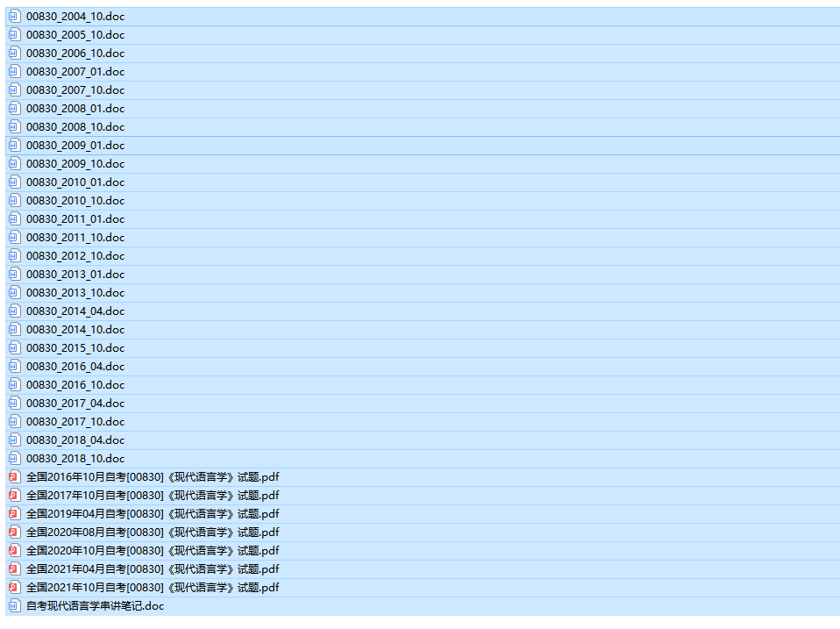Select file name 00830_2017_04.doc
Image resolution: width=840 pixels, height=629 pixels.
[75, 404]
